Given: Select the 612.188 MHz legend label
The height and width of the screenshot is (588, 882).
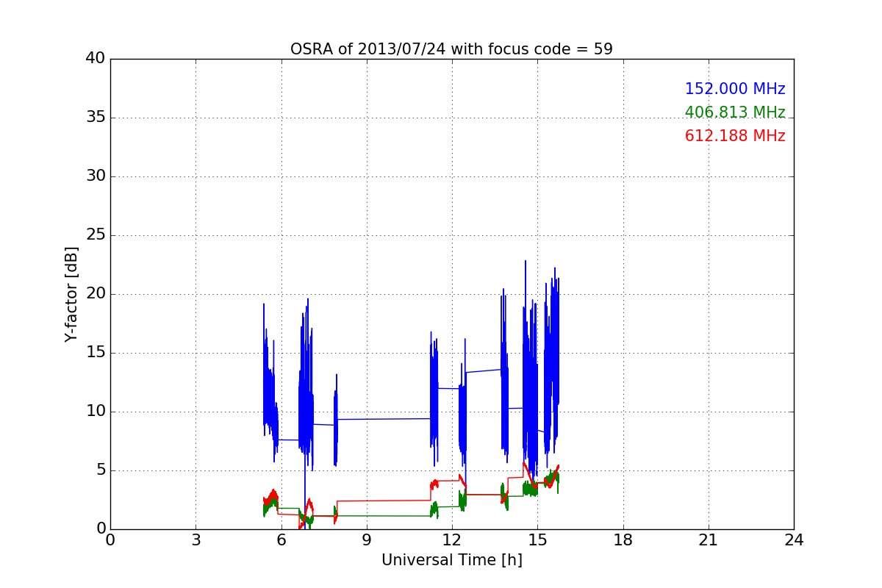Looking at the screenshot, I should 735,136.
